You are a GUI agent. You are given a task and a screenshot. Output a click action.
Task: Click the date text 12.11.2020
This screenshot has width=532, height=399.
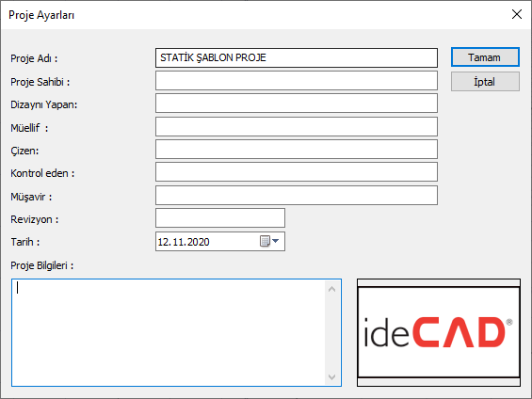pyautogui.click(x=184, y=242)
